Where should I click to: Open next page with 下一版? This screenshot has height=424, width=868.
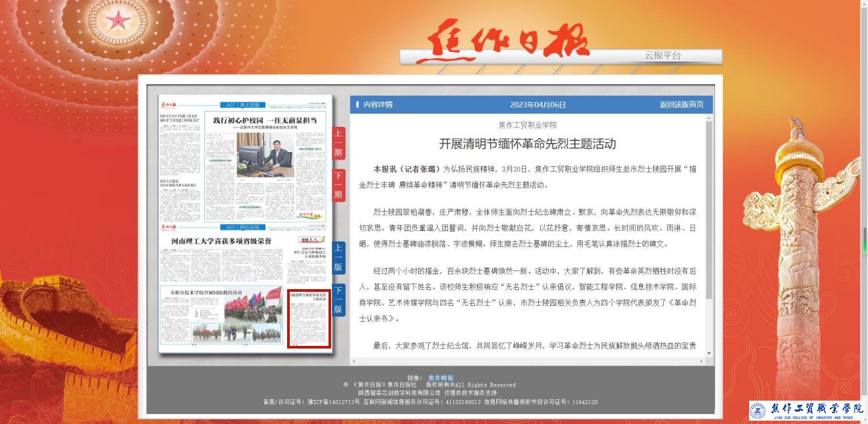(339, 300)
